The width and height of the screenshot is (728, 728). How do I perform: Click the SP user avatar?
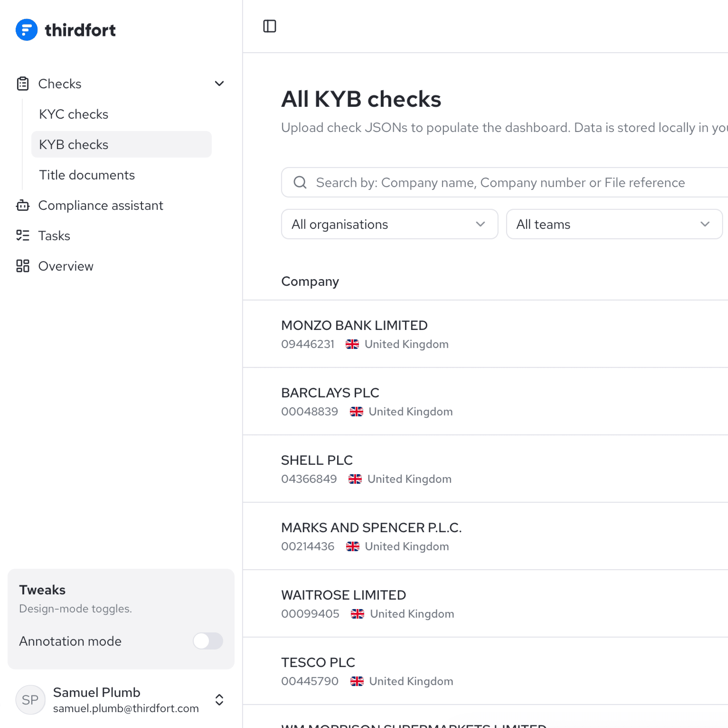tap(30, 700)
